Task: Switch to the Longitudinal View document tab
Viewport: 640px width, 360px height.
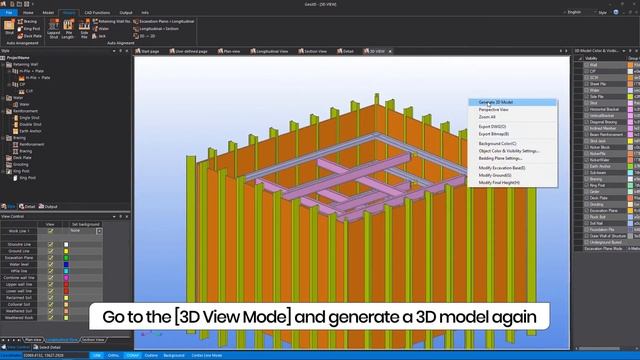Action: click(x=269, y=51)
